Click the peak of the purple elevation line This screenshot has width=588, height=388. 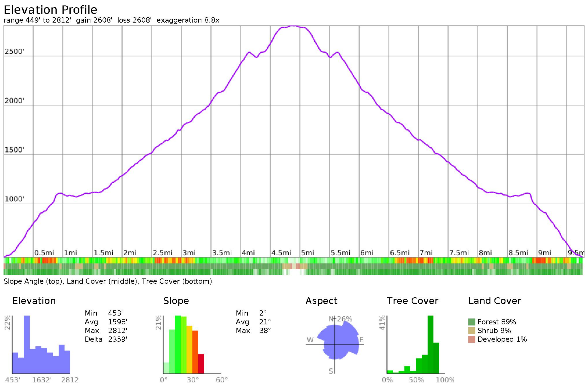293,26
